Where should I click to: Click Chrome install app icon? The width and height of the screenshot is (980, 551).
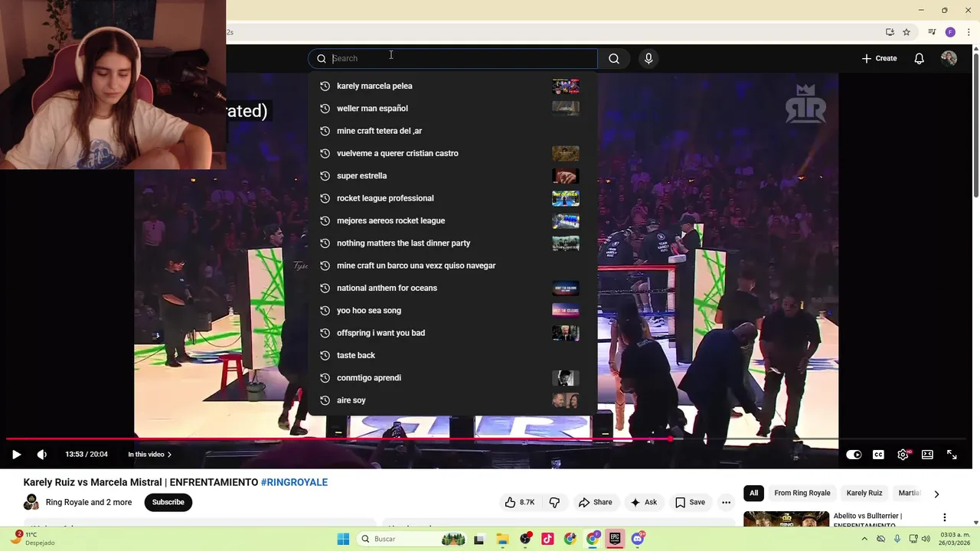(890, 32)
